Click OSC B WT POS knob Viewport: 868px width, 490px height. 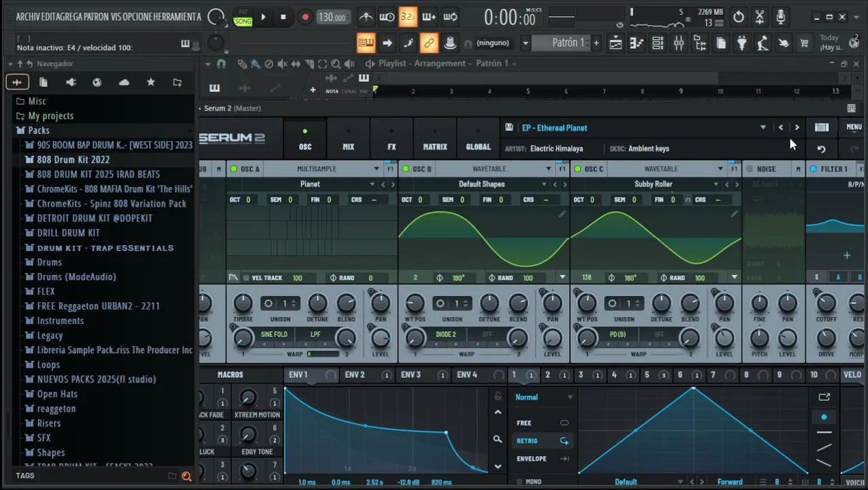415,304
